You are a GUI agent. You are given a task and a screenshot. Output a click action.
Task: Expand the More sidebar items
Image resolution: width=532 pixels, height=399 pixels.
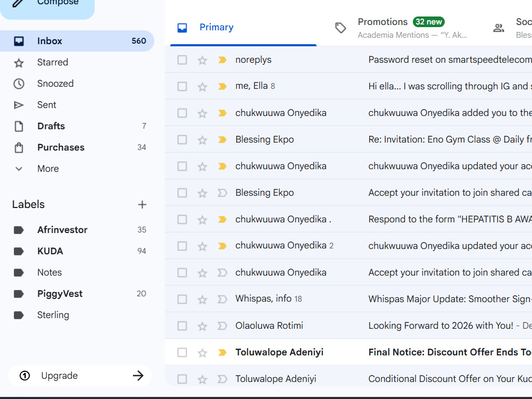(x=77, y=169)
